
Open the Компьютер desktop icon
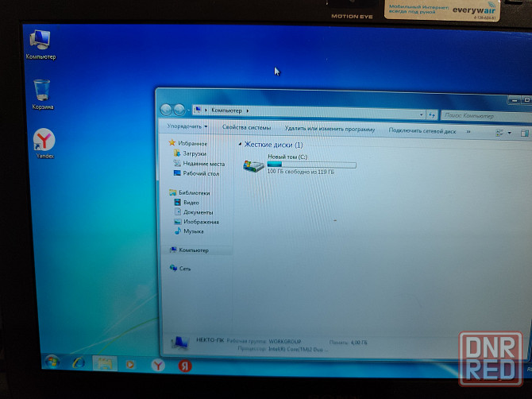pyautogui.click(x=40, y=40)
